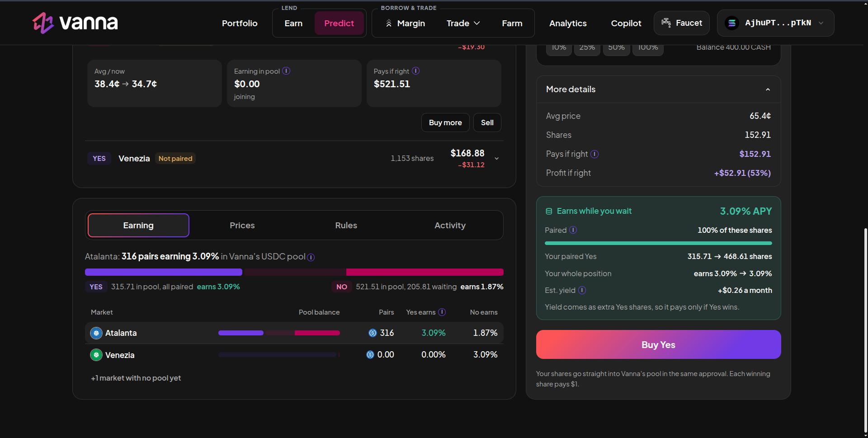Screen dimensions: 868x438
Task: Select the 50% amount preset
Action: (x=617, y=49)
